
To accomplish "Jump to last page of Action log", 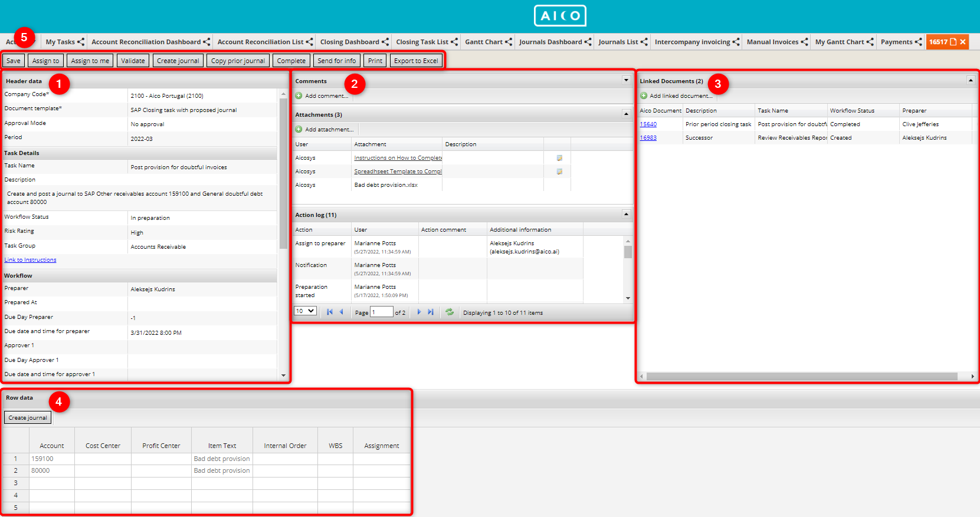I will click(431, 312).
